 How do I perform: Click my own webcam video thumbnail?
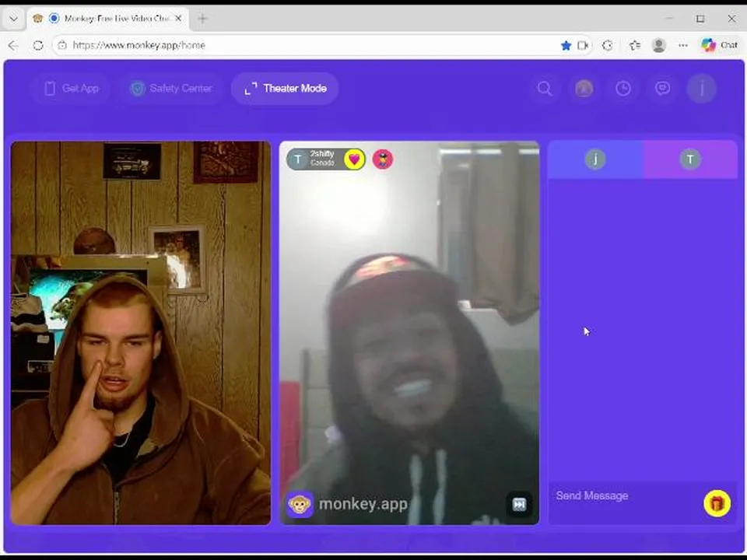pyautogui.click(x=141, y=333)
